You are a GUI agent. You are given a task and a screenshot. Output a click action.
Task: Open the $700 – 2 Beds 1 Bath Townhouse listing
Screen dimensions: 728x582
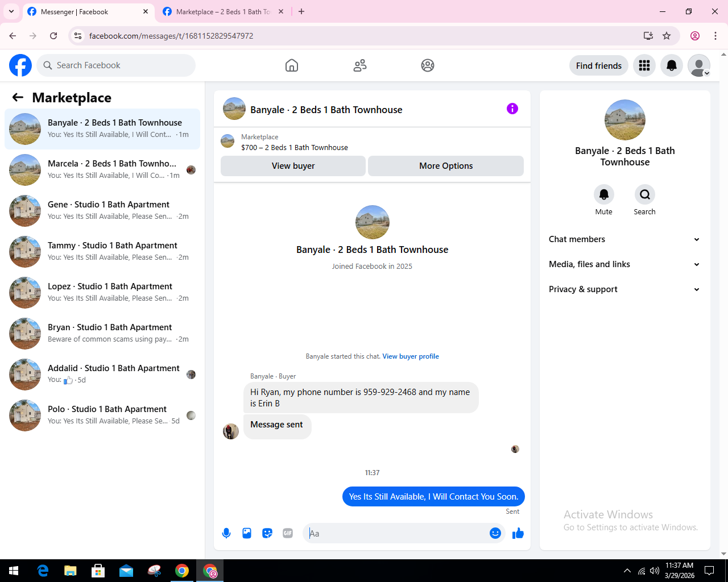[x=295, y=147]
